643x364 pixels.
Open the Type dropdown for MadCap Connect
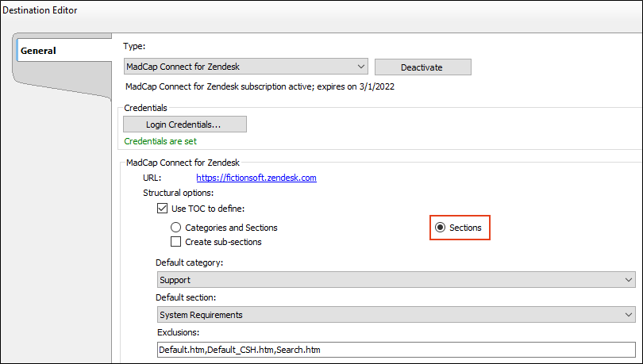(x=245, y=67)
